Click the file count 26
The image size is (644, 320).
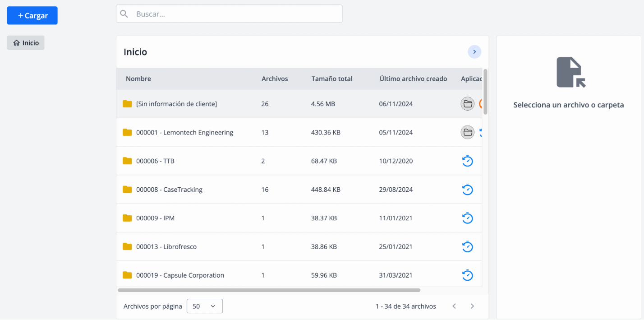(265, 104)
